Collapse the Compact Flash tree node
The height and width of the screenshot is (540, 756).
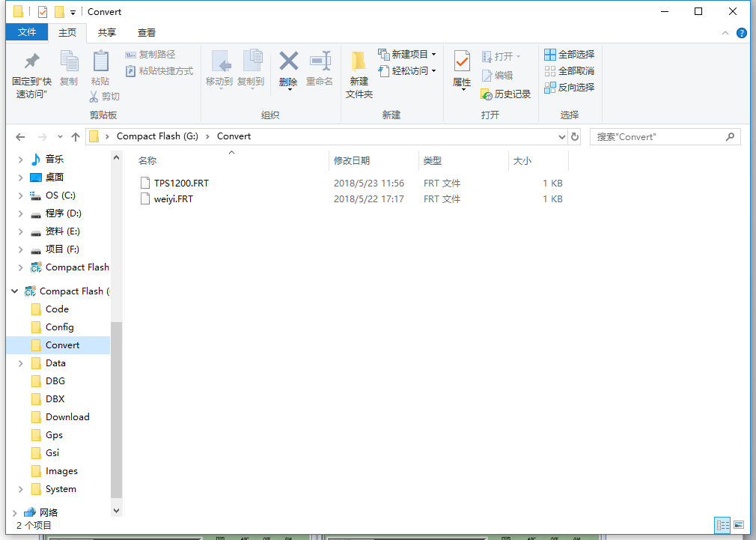(x=14, y=291)
